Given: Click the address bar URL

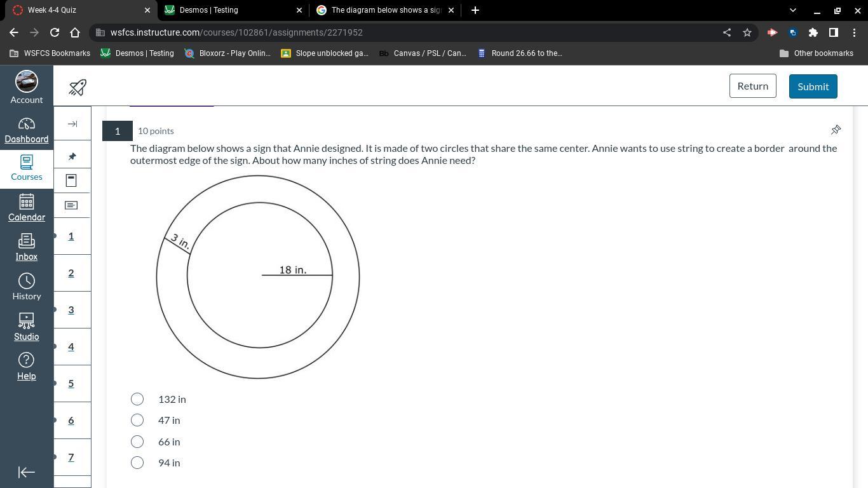Looking at the screenshot, I should [x=236, y=32].
